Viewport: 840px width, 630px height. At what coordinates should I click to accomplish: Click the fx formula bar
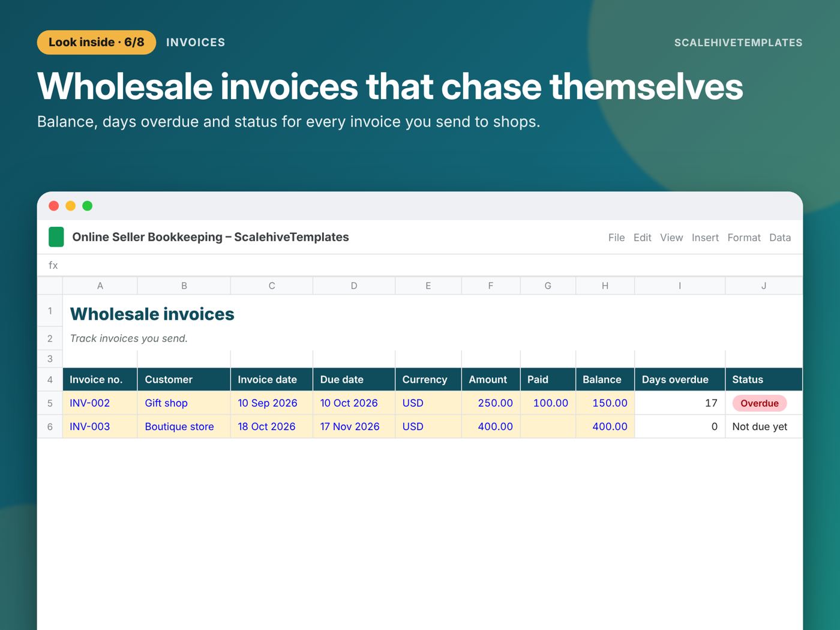420,265
